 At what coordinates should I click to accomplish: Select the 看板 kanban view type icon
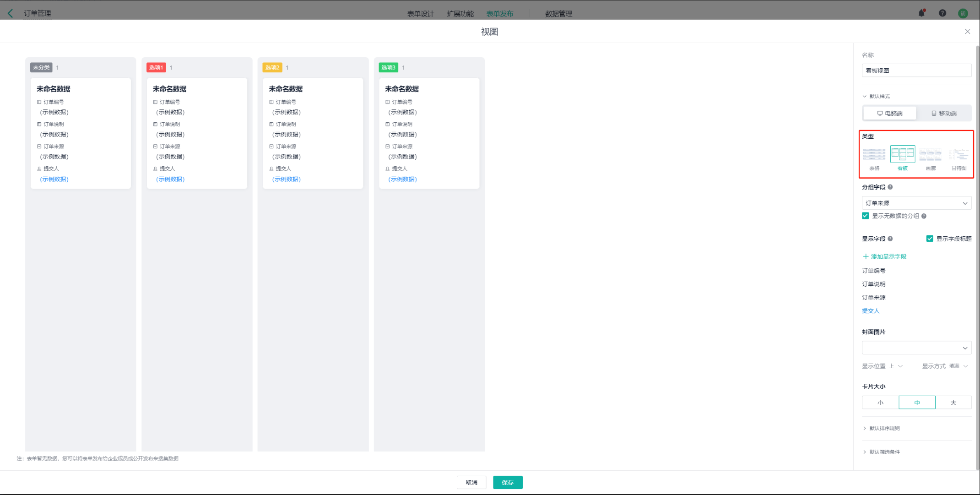click(902, 155)
